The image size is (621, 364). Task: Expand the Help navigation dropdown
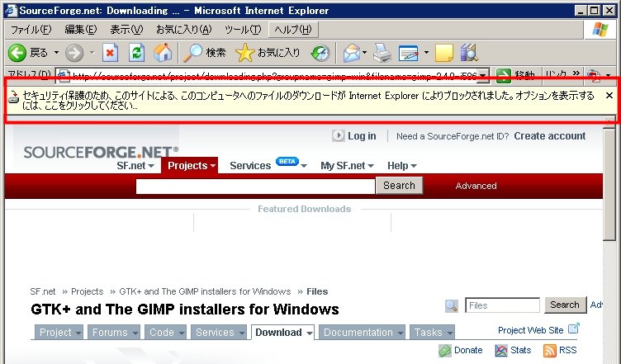click(x=414, y=166)
